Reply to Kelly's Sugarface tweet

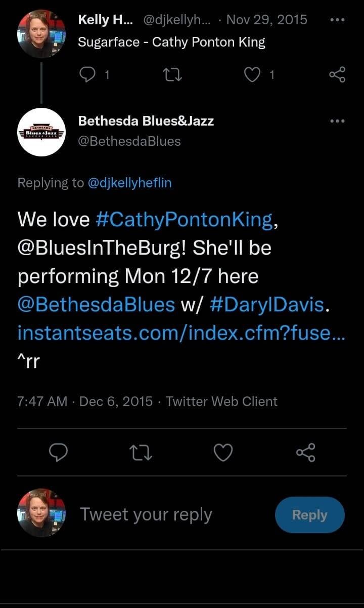(88, 74)
